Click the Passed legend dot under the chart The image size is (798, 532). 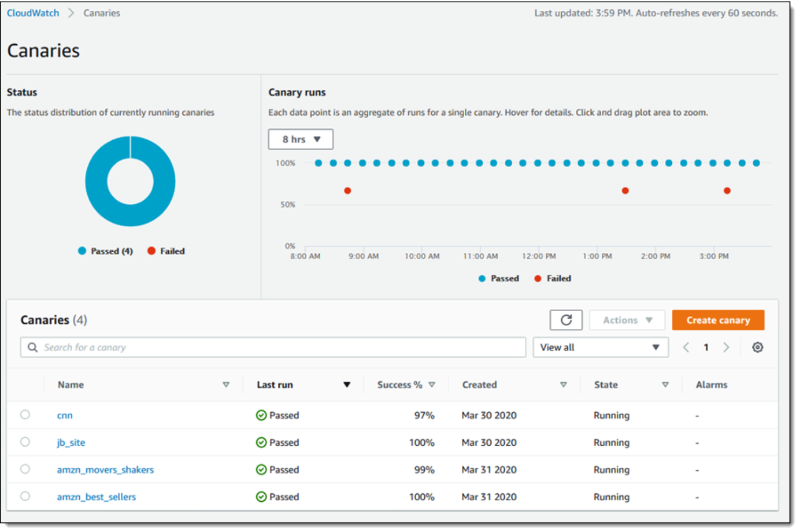pyautogui.click(x=481, y=278)
